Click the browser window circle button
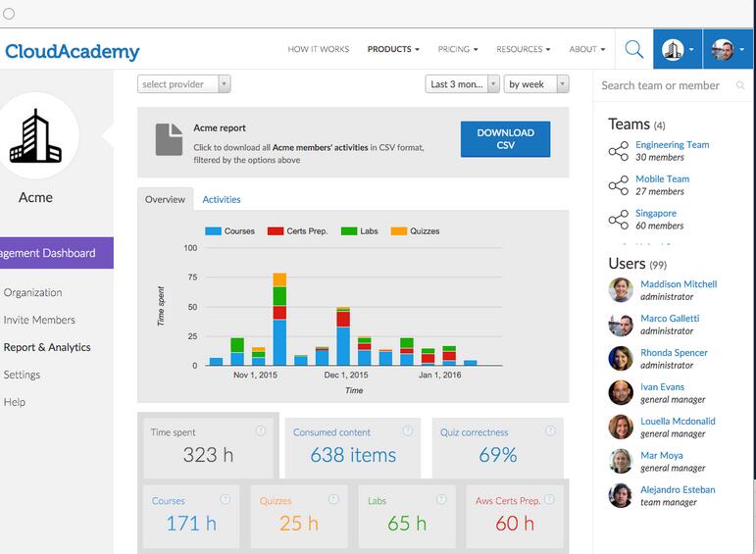 click(x=9, y=14)
